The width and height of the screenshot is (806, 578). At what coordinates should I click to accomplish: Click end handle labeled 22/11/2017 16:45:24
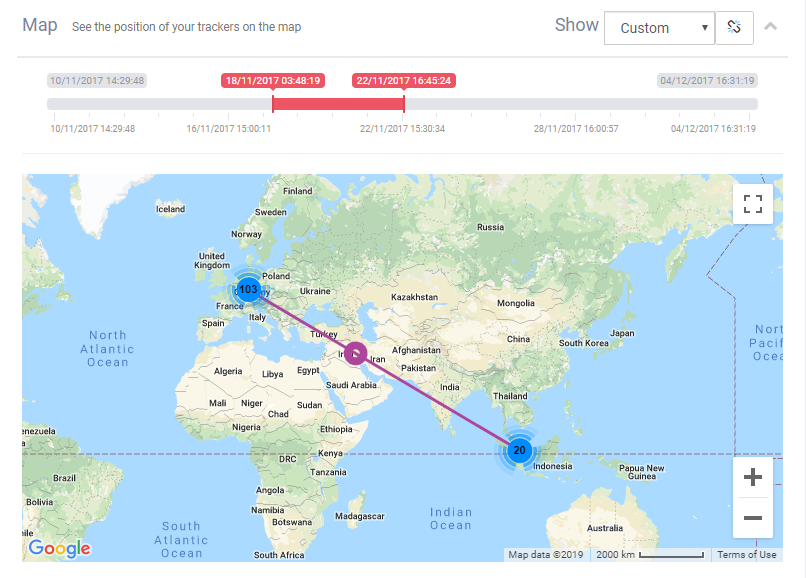point(404,81)
